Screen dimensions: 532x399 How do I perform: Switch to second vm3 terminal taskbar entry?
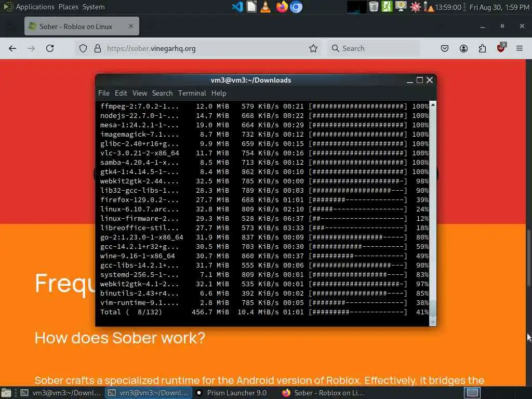(x=148, y=393)
